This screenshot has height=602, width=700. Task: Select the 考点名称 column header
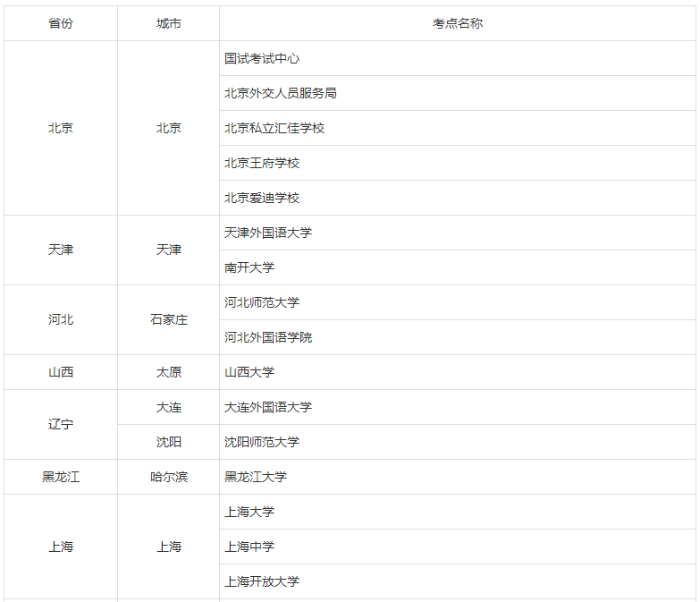click(x=458, y=23)
